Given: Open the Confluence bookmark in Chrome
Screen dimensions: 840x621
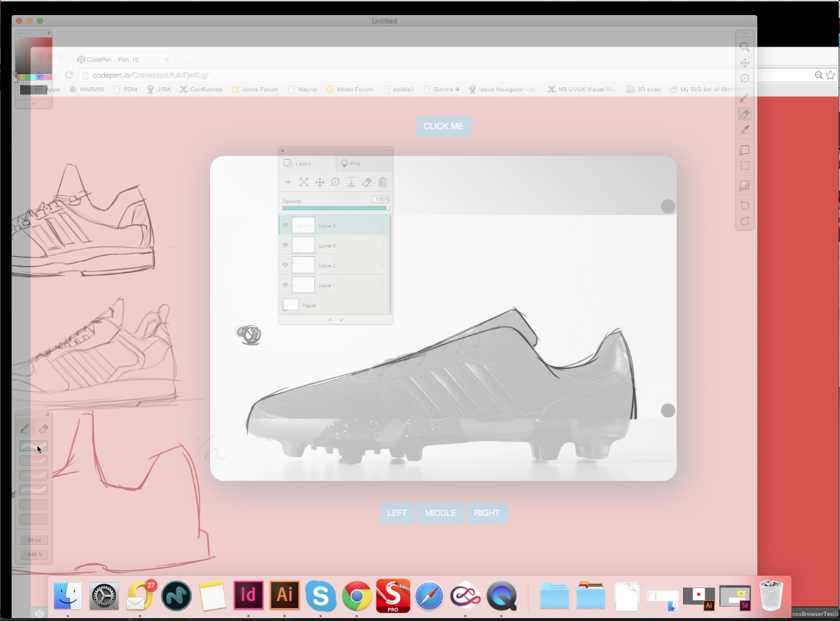Looking at the screenshot, I should (200, 89).
